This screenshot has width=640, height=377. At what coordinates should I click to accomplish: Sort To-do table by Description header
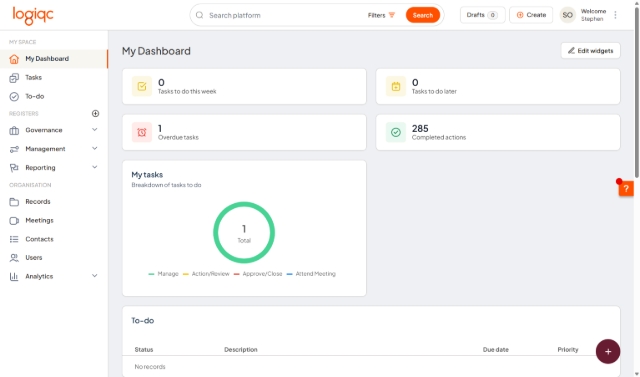click(241, 350)
